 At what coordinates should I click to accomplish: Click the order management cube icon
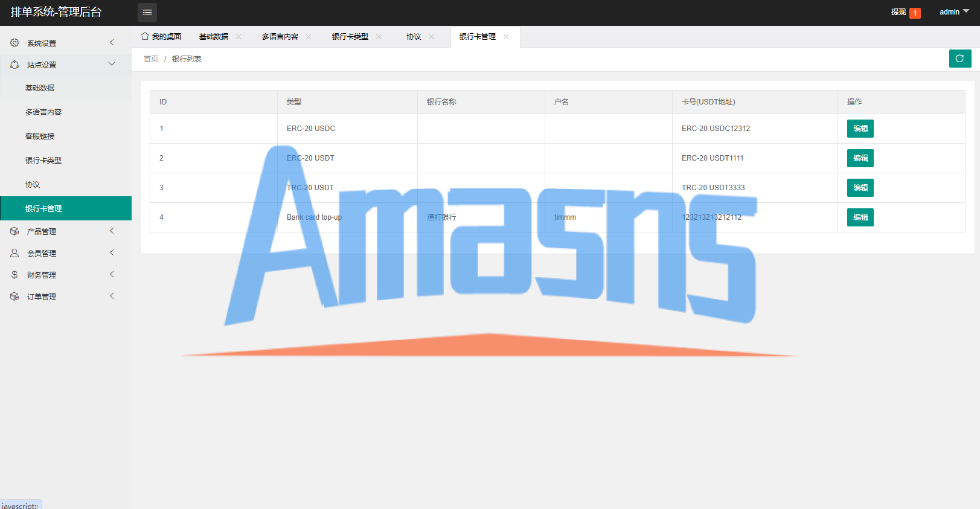(x=14, y=296)
